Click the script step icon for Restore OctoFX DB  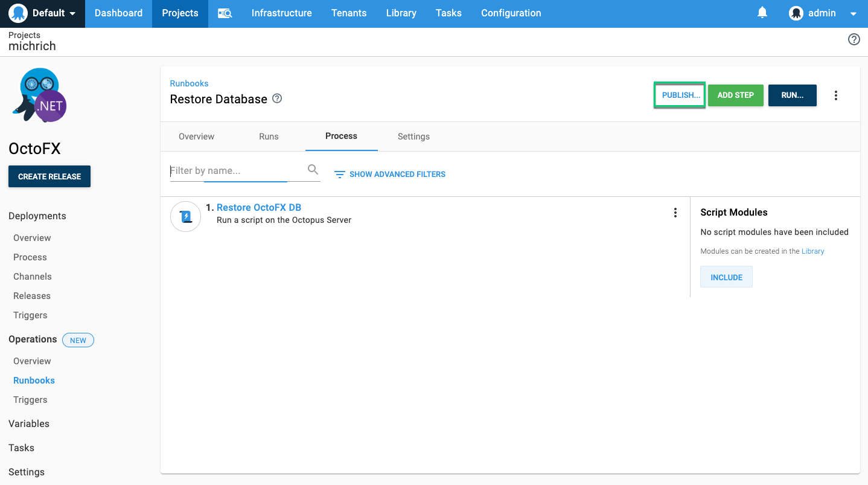click(185, 216)
